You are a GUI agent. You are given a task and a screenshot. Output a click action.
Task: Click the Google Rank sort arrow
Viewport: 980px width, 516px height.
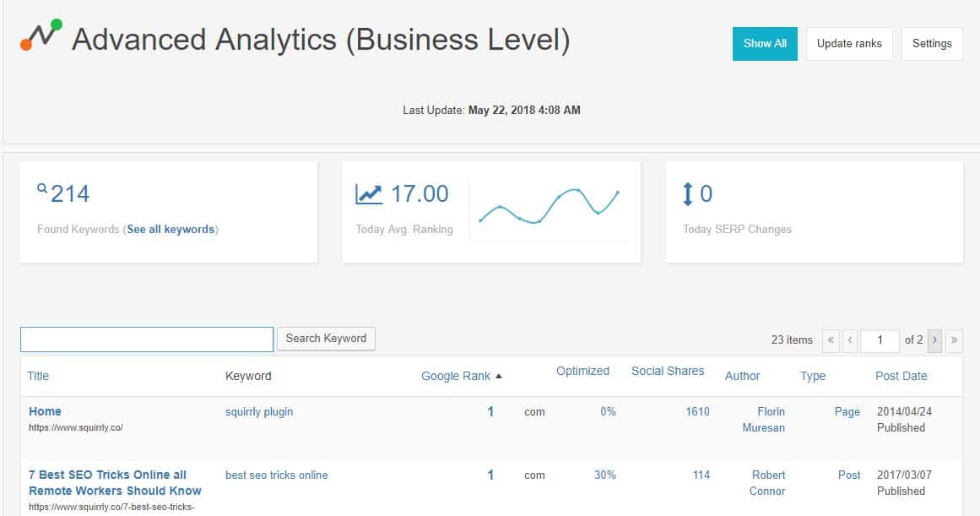[x=499, y=376]
